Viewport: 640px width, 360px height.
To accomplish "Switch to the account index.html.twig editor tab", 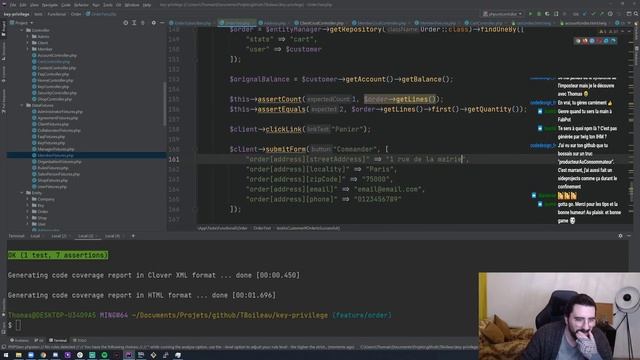I will 583,23.
